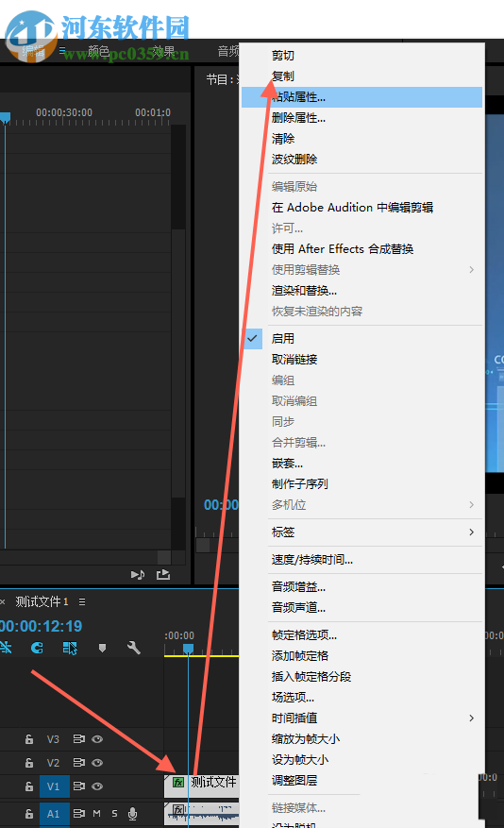Target track V3 header label
This screenshot has width=504, height=828.
(53, 739)
